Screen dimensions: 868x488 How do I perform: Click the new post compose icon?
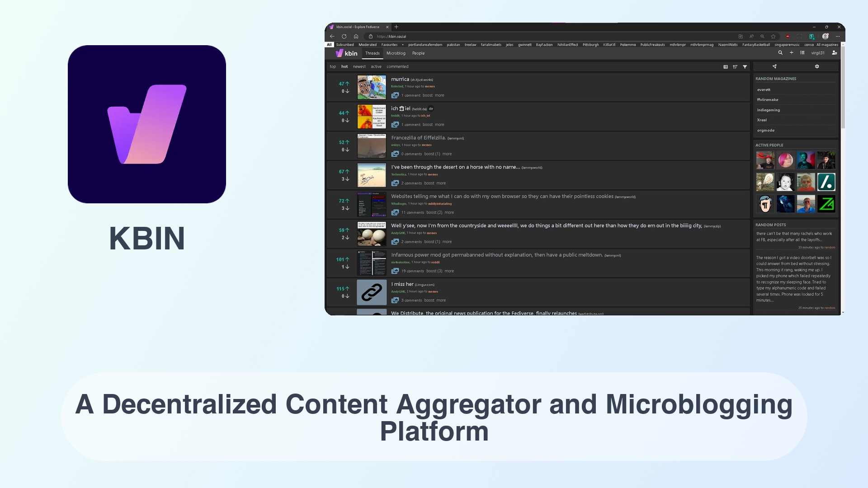coord(791,53)
